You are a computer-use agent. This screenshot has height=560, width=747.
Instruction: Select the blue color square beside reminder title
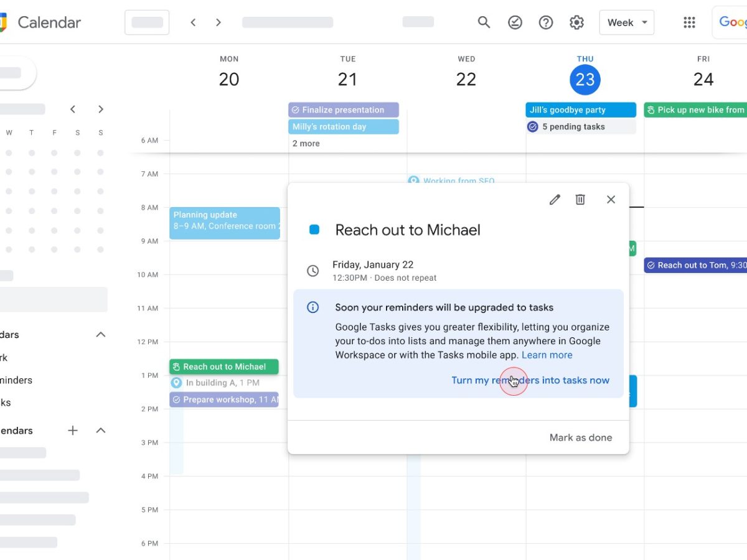pyautogui.click(x=314, y=230)
